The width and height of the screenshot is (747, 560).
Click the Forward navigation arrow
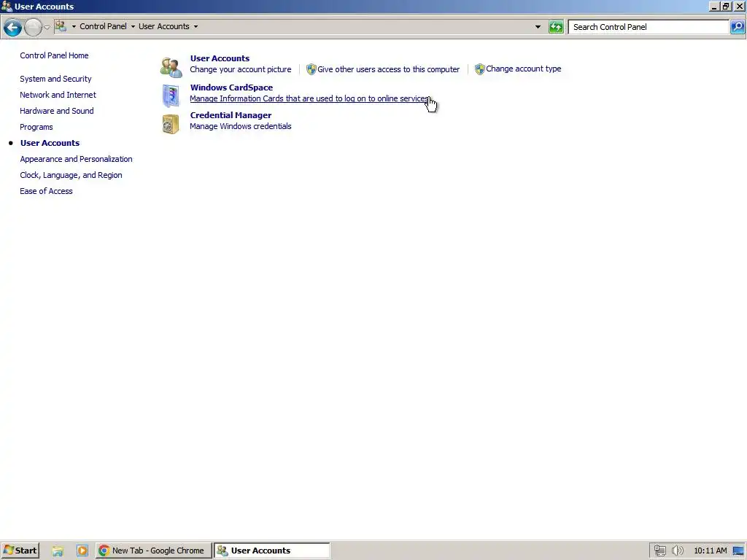click(x=33, y=27)
